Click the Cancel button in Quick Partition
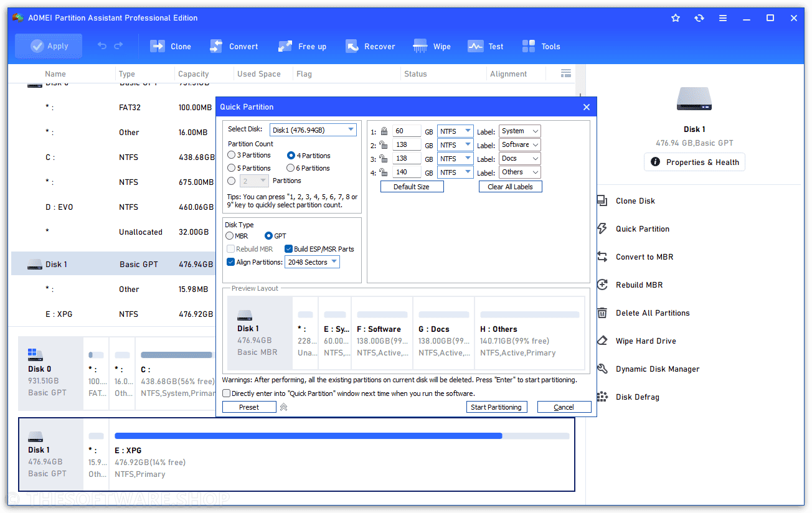The image size is (812, 513). (564, 407)
